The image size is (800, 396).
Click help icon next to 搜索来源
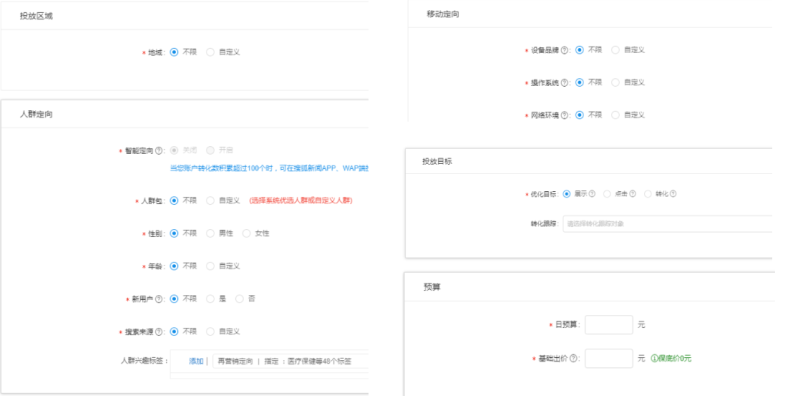coord(159,332)
